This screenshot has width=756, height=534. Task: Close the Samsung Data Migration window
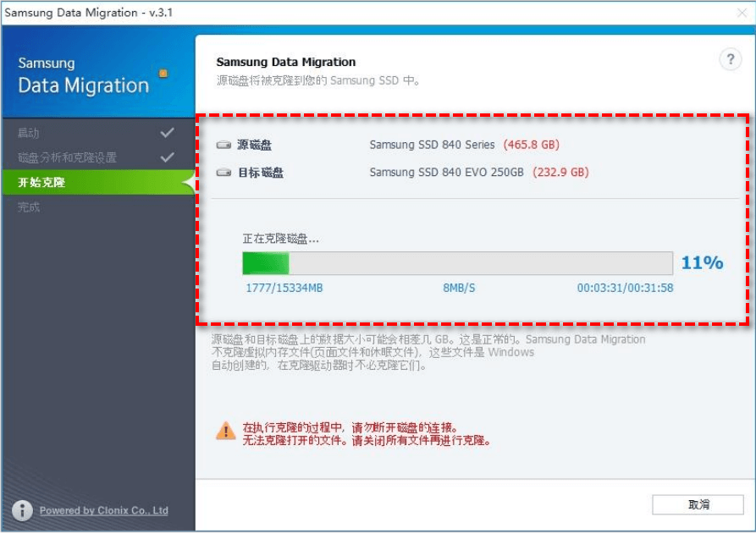click(x=742, y=12)
